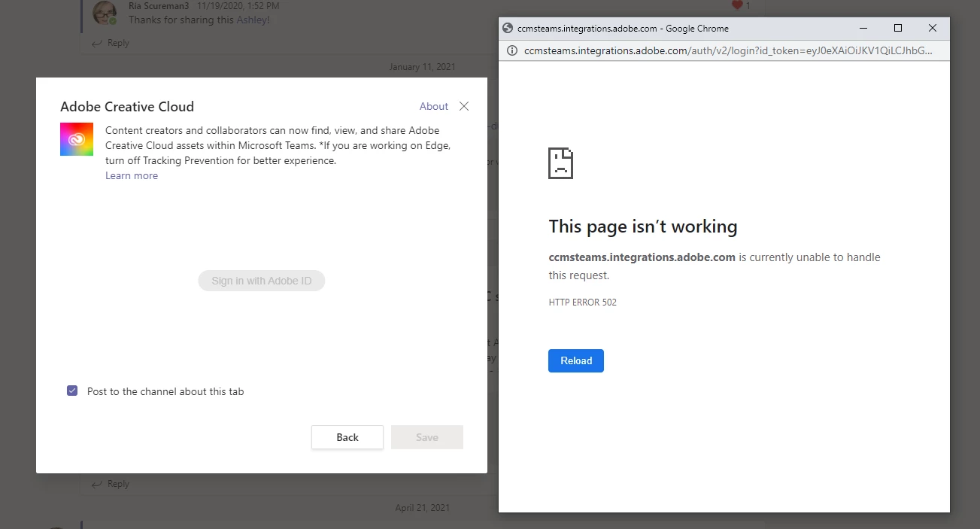Click Reply under Ria Scureman3's message
The width and height of the screenshot is (980, 529).
coord(111,43)
